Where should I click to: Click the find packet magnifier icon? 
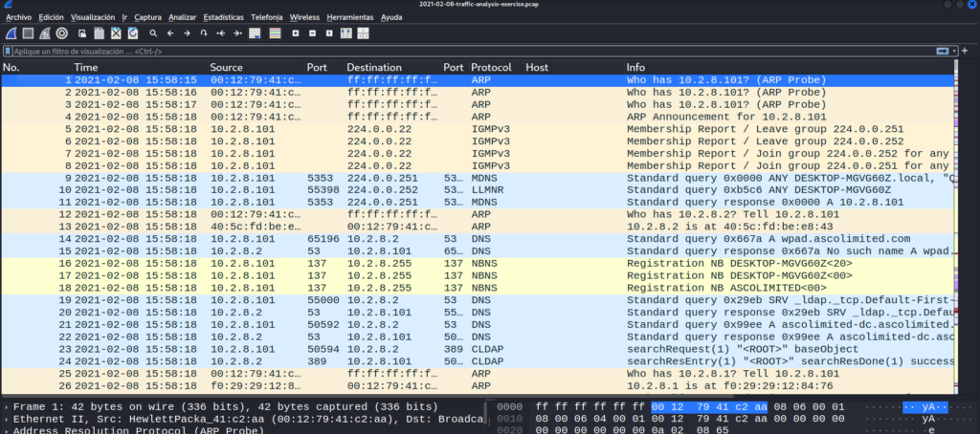[153, 33]
